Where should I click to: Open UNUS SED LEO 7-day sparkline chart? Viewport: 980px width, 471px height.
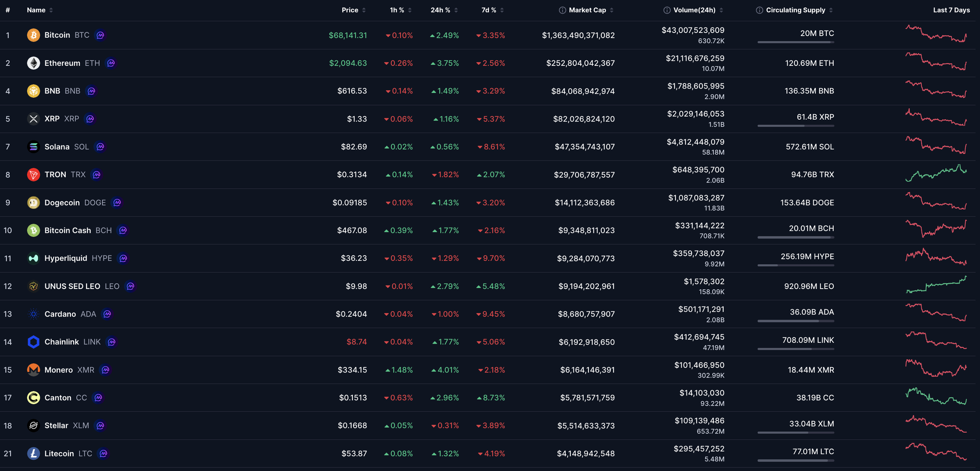click(936, 285)
